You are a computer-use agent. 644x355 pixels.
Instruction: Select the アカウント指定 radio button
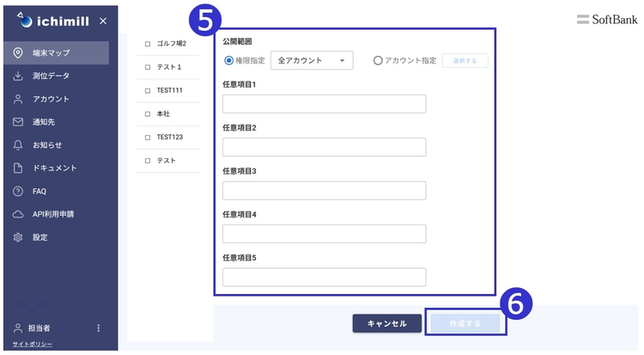378,61
